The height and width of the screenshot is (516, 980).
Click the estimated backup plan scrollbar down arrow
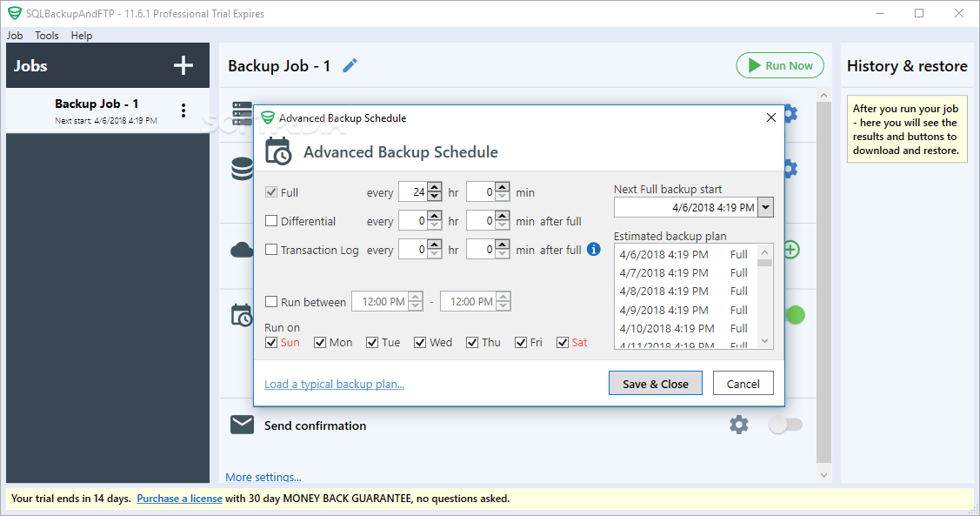pyautogui.click(x=765, y=340)
